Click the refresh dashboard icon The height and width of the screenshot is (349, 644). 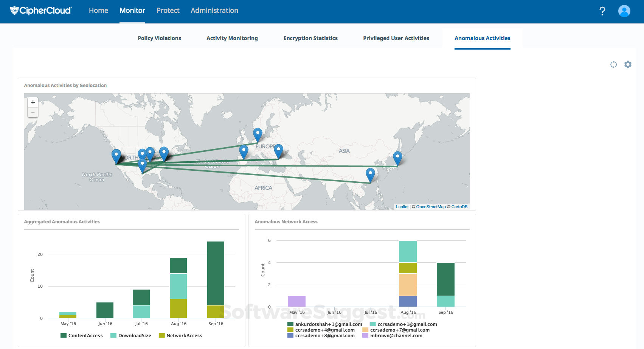tap(613, 65)
